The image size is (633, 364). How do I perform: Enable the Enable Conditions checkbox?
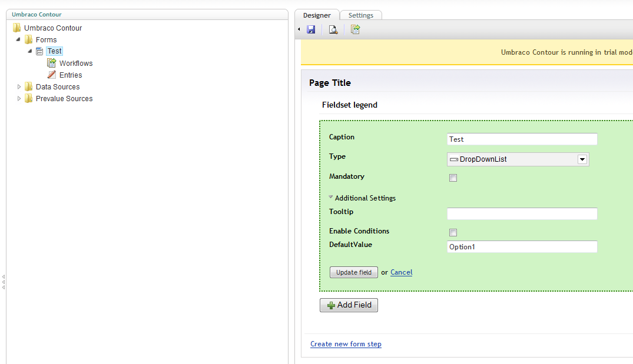tap(453, 233)
